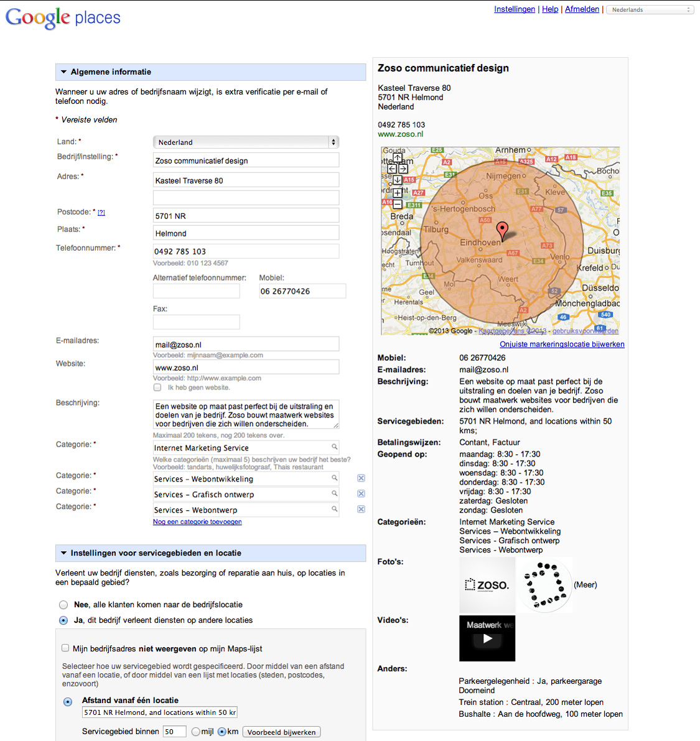The image size is (700, 741).
Task: Play the Maatwerk video thumbnail
Action: 487,638
